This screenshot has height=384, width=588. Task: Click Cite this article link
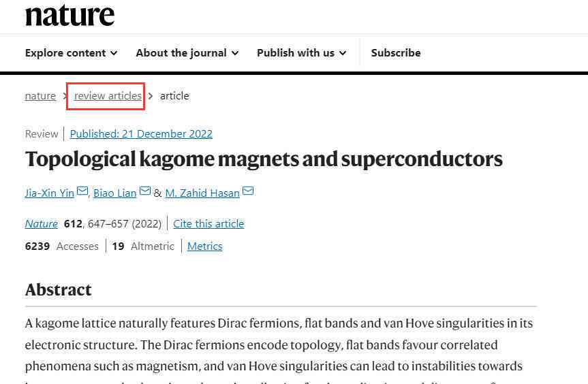(x=208, y=223)
